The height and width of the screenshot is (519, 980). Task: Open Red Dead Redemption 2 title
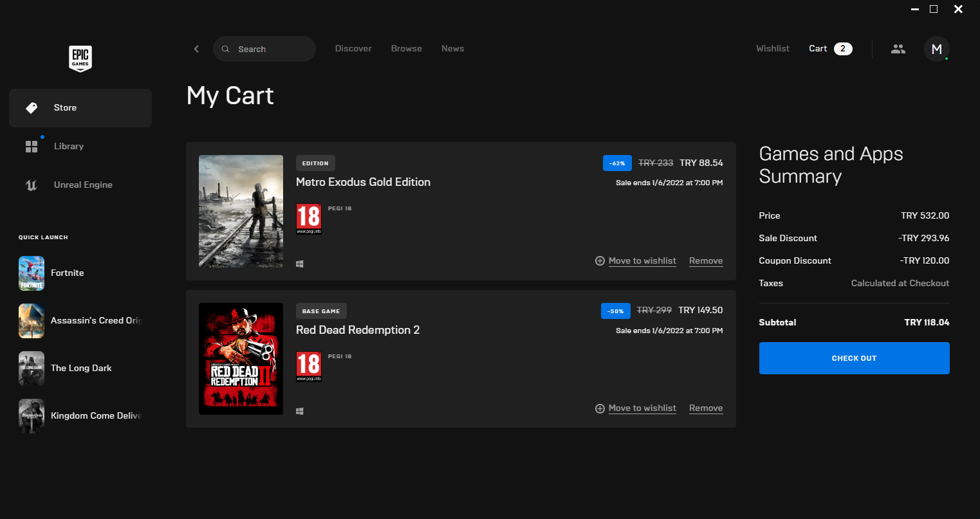358,330
